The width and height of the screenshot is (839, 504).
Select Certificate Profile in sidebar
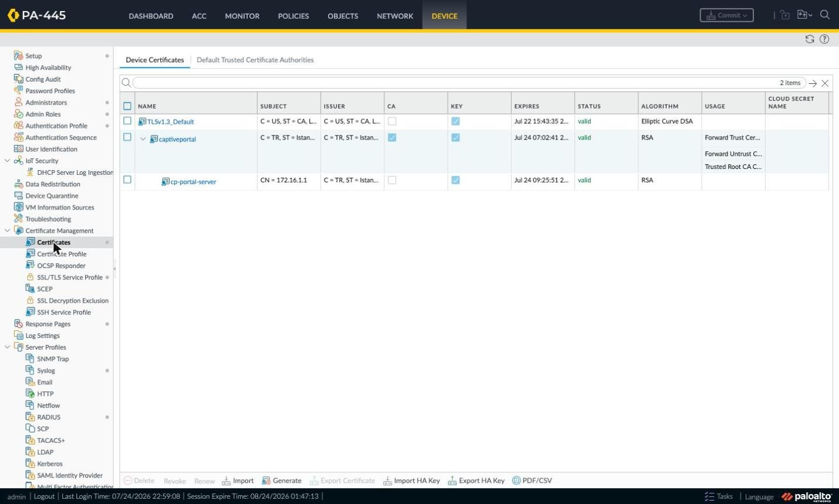tap(62, 254)
